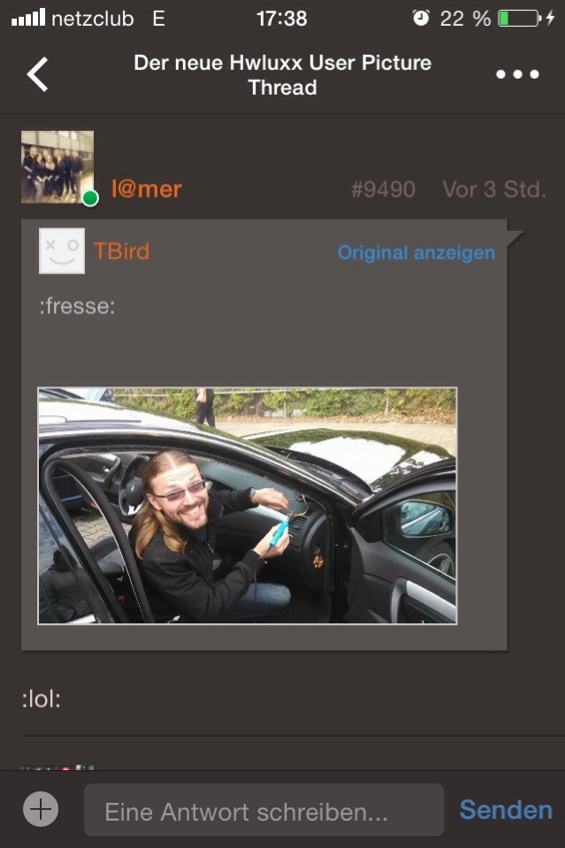Viewport: 565px width, 848px height.
Task: Tap the battery indicator in status bar
Action: click(519, 18)
